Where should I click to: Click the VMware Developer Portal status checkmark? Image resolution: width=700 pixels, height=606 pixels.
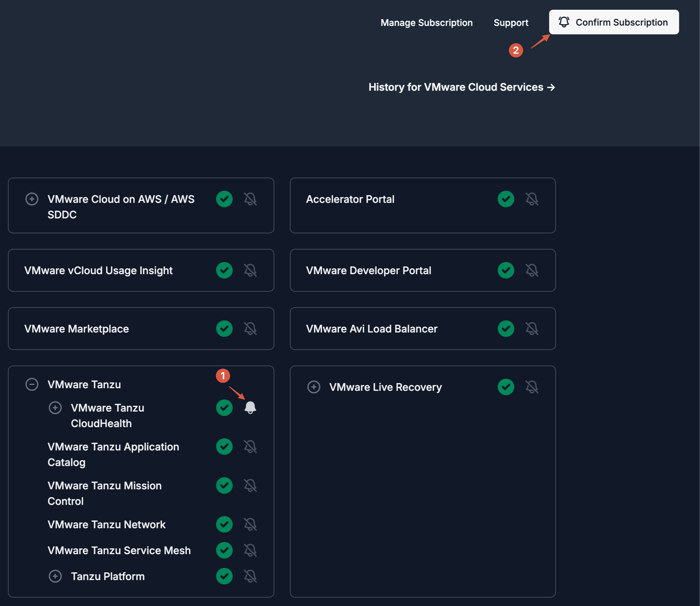coord(506,270)
